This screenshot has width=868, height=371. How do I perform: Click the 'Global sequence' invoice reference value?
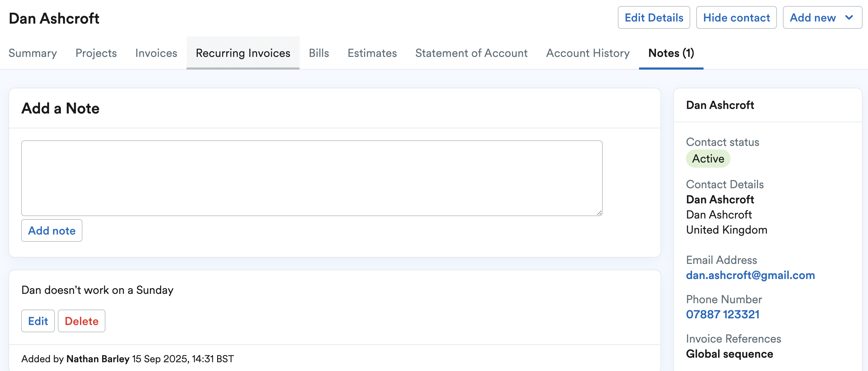(730, 354)
